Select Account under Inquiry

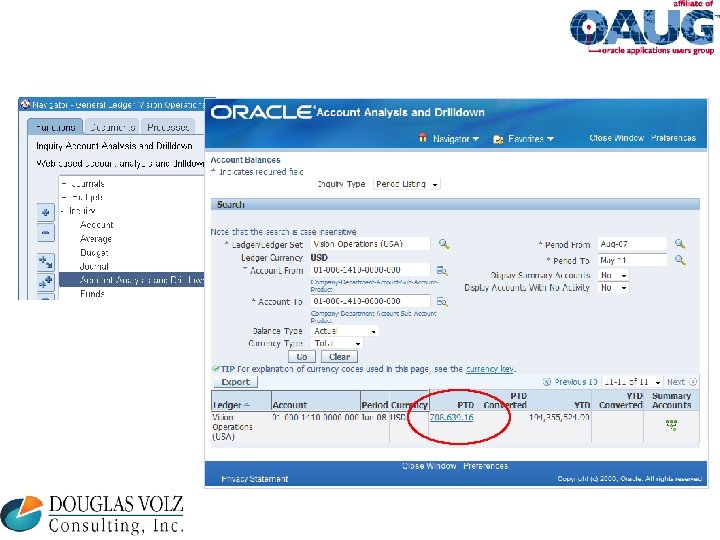[x=96, y=225]
